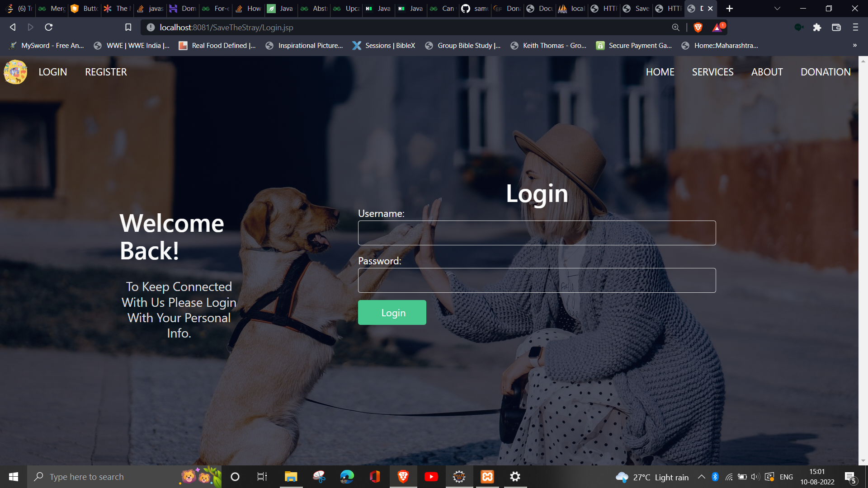Open the Brave Wallet icon

(836, 28)
